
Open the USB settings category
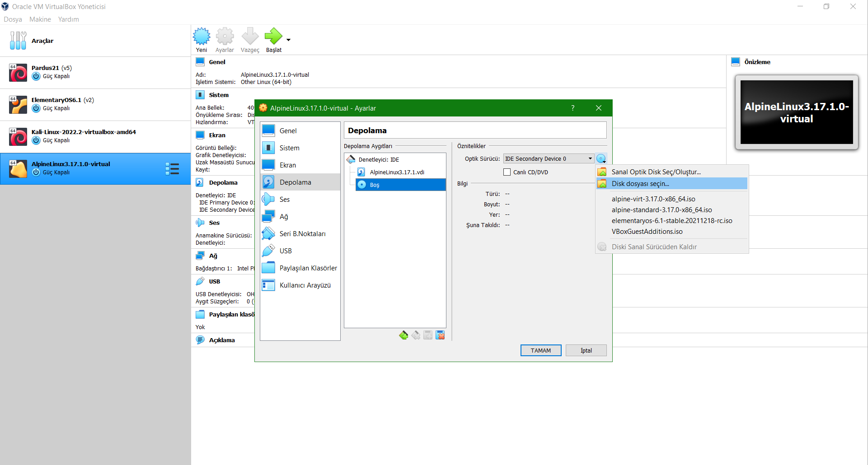click(x=300, y=251)
